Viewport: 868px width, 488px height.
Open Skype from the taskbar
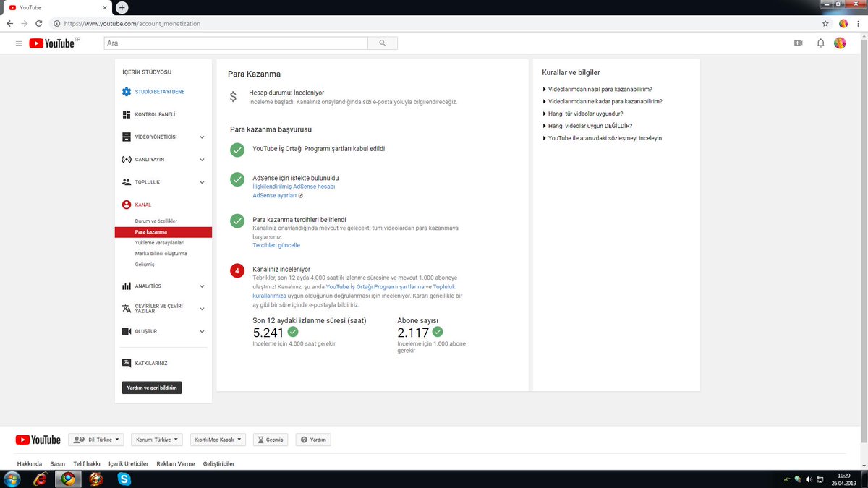pos(124,479)
